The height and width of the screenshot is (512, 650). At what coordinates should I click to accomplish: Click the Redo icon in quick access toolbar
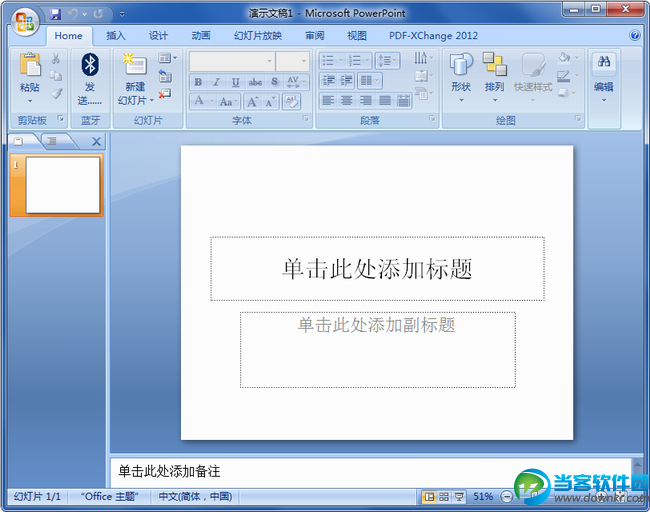tap(98, 14)
